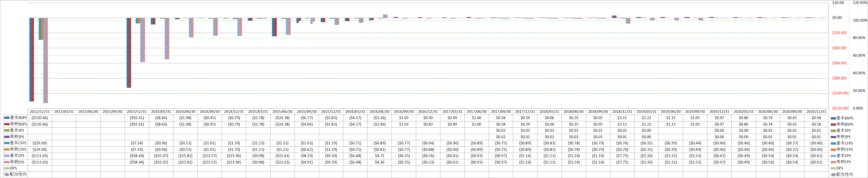Select the 2016/06/30 column header
The width and height of the screenshot is (868, 178).
coord(379,111)
